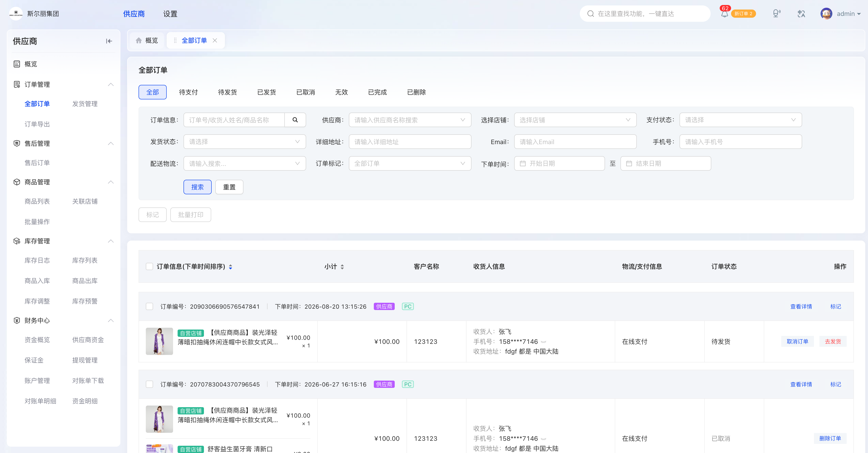This screenshot has width=868, height=453.
Task: Switch to the 待支付 tab
Action: click(x=188, y=92)
